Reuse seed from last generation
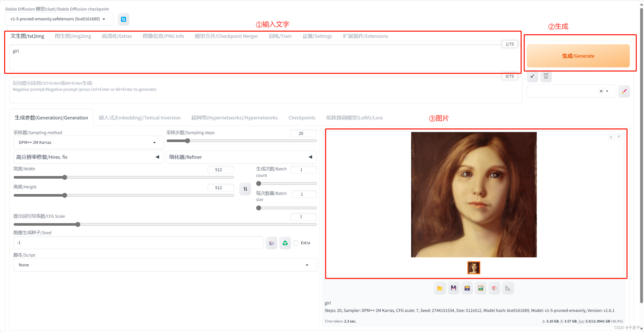 (285, 242)
